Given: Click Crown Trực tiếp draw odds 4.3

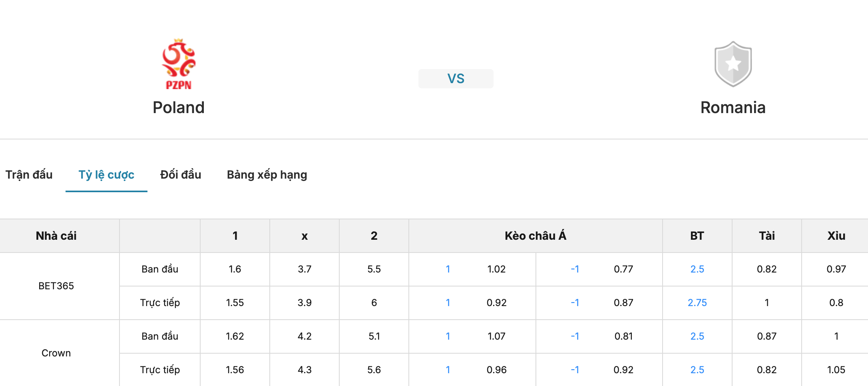Looking at the screenshot, I should click(x=305, y=370).
